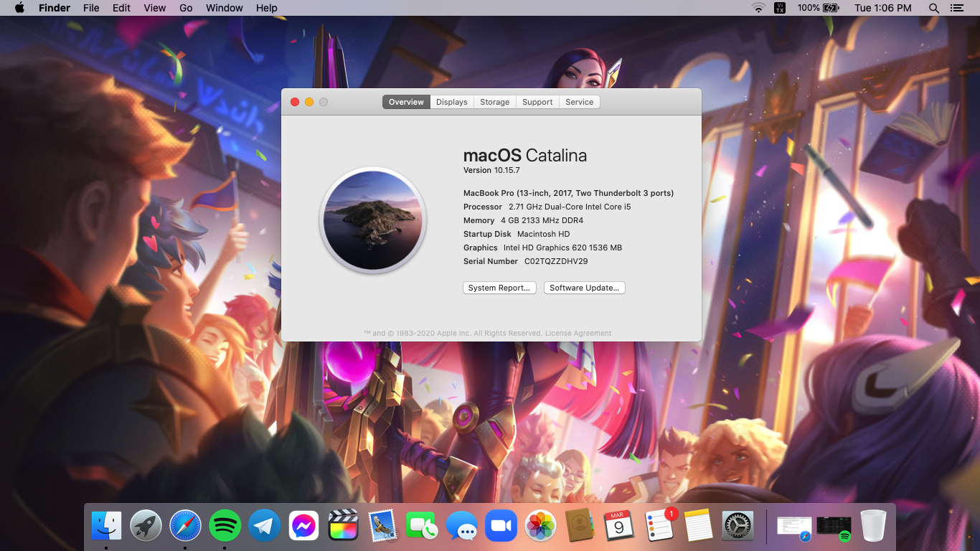Open the License Agreement link
980x551 pixels.
coord(578,333)
